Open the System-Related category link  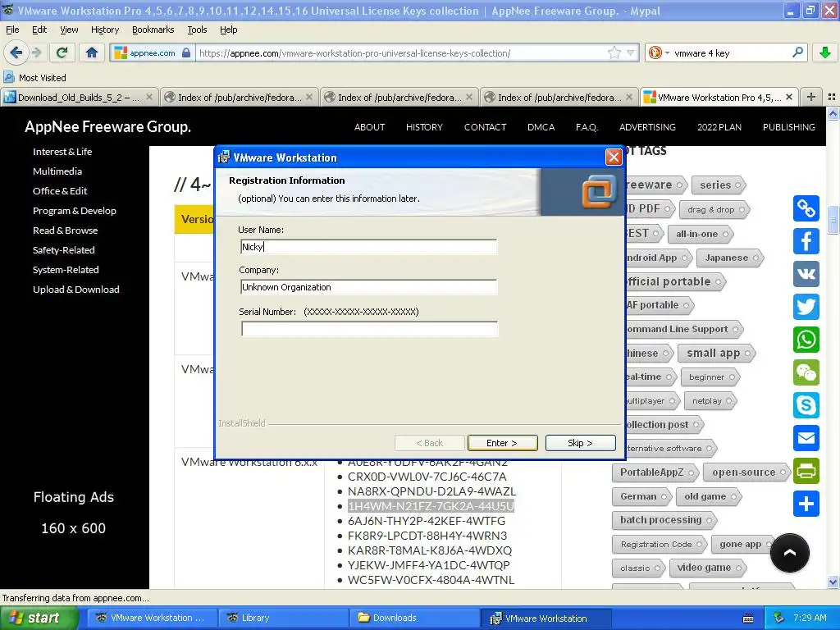66,270
